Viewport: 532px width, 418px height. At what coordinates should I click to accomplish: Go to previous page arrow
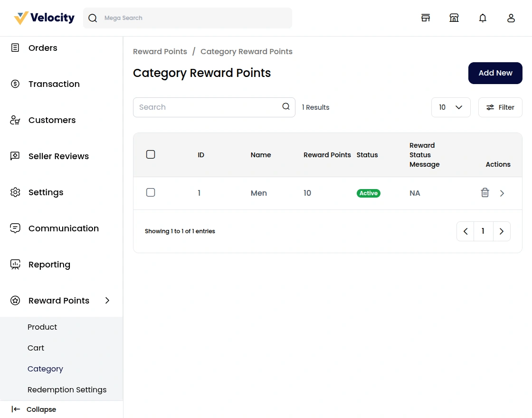pos(465,231)
